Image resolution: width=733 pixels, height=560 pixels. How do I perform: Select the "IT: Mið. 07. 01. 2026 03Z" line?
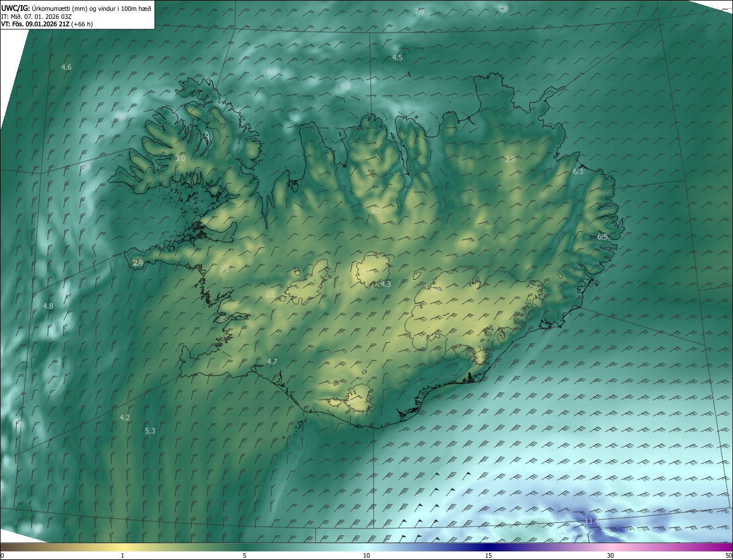(x=37, y=17)
